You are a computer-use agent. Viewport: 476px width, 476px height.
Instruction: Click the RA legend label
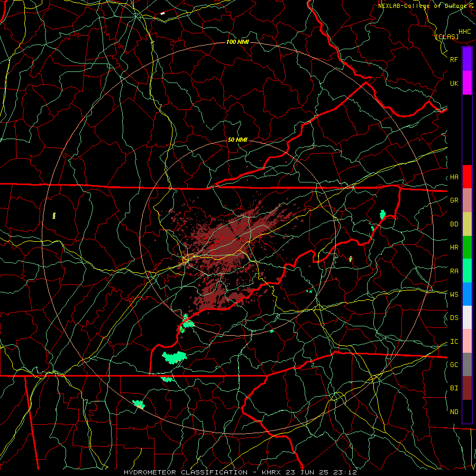[454, 271]
